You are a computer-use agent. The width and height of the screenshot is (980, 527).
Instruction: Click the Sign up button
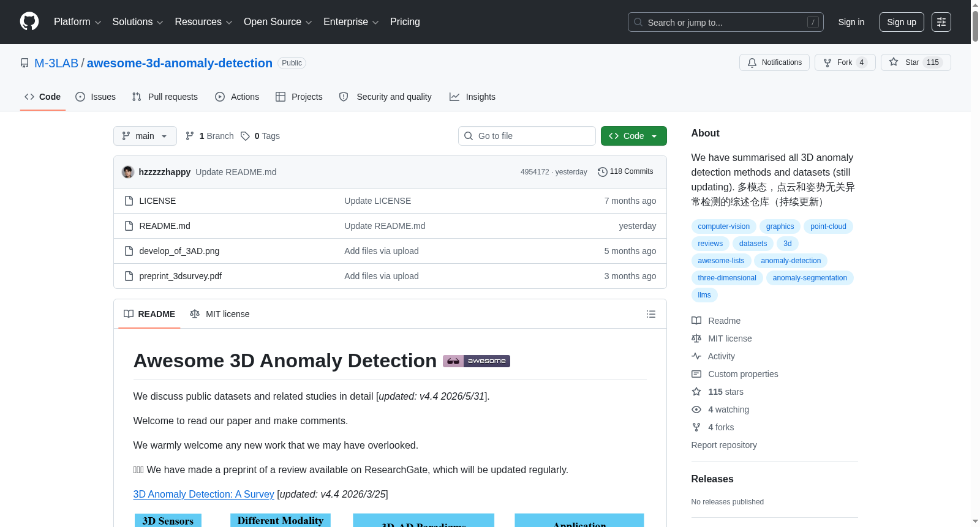coord(902,22)
